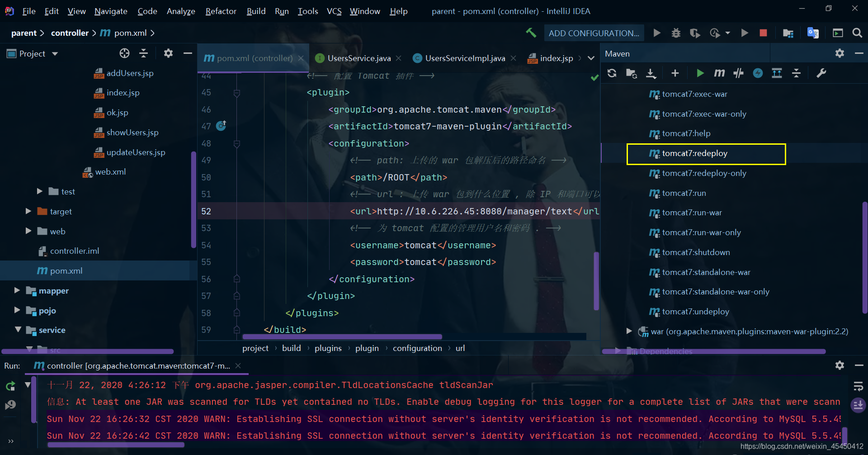Stop the running process red square
The height and width of the screenshot is (455, 868).
point(763,33)
